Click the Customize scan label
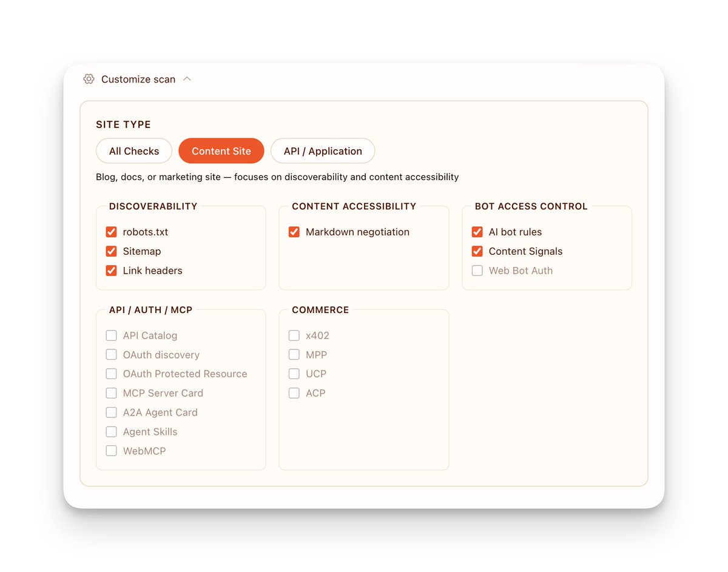This screenshot has height=572, width=728. 138,79
